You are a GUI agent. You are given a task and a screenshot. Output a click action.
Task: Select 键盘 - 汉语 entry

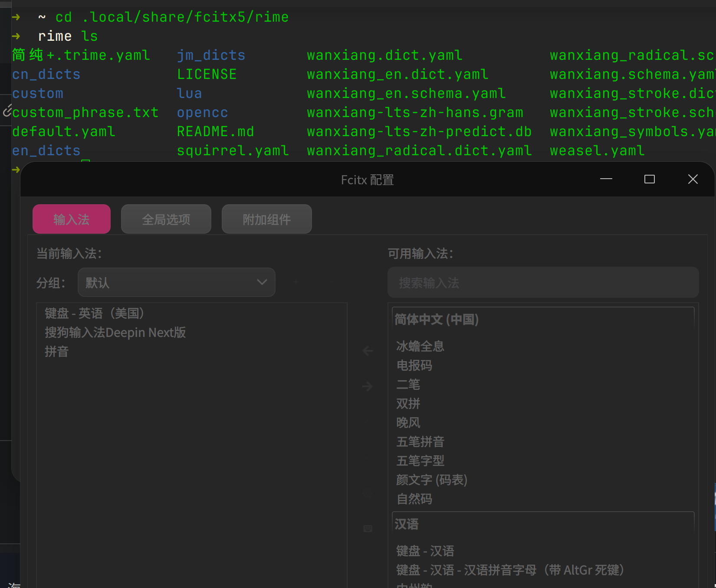pyautogui.click(x=543, y=551)
